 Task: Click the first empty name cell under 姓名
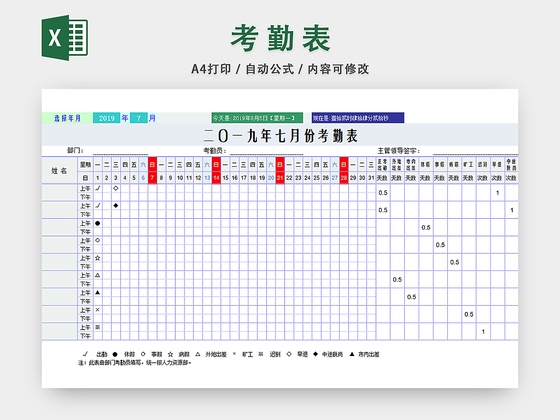pyautogui.click(x=59, y=193)
